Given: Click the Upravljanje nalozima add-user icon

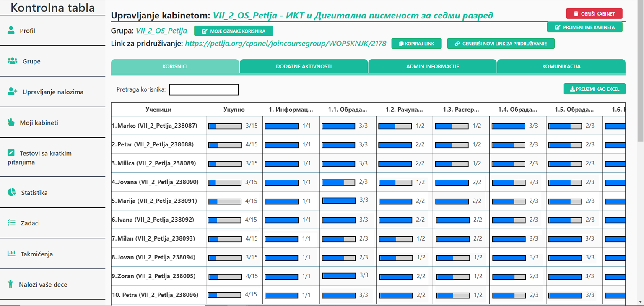Looking at the screenshot, I should coord(12,92).
